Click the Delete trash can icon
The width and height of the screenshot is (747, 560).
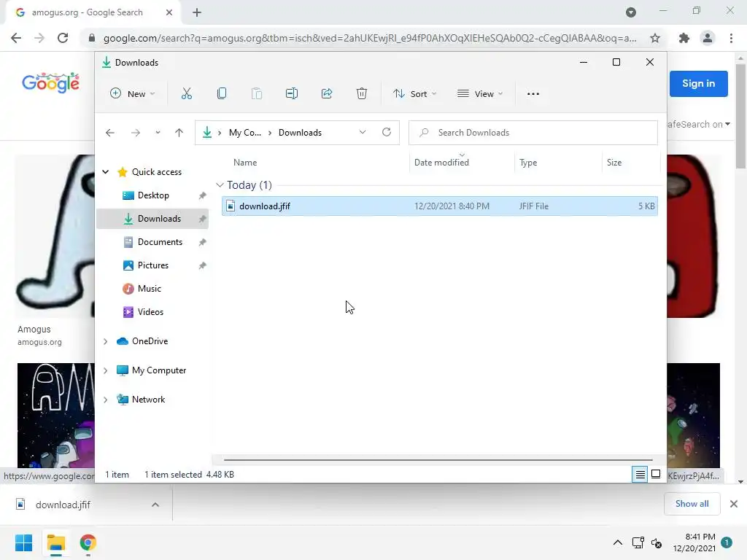[362, 94]
